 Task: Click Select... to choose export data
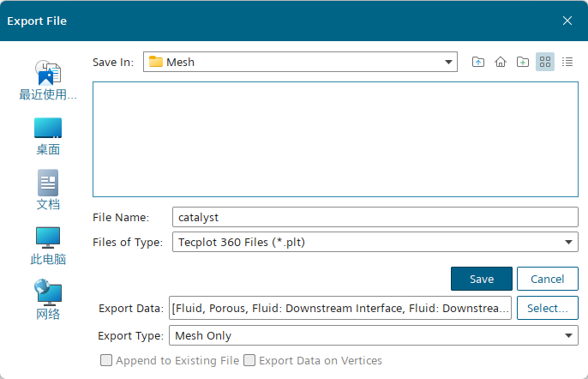[x=547, y=308]
